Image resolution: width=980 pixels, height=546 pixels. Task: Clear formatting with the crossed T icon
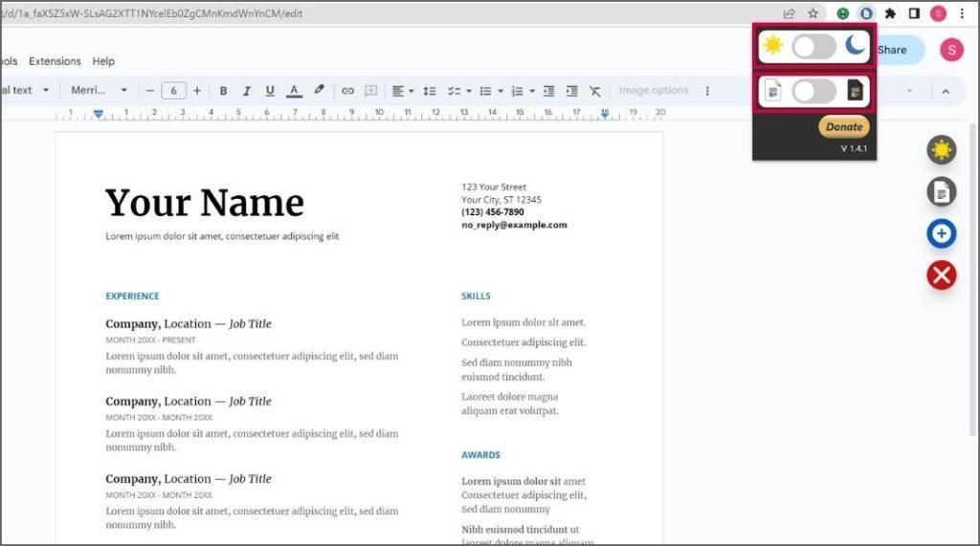pos(595,91)
